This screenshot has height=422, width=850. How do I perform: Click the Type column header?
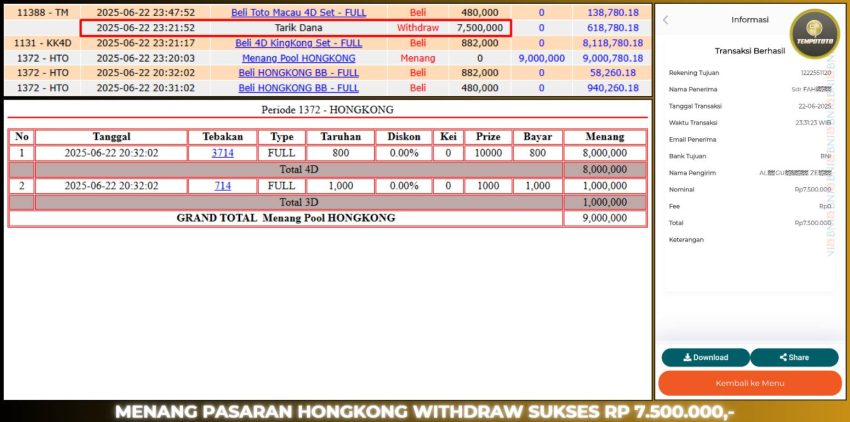click(282, 137)
